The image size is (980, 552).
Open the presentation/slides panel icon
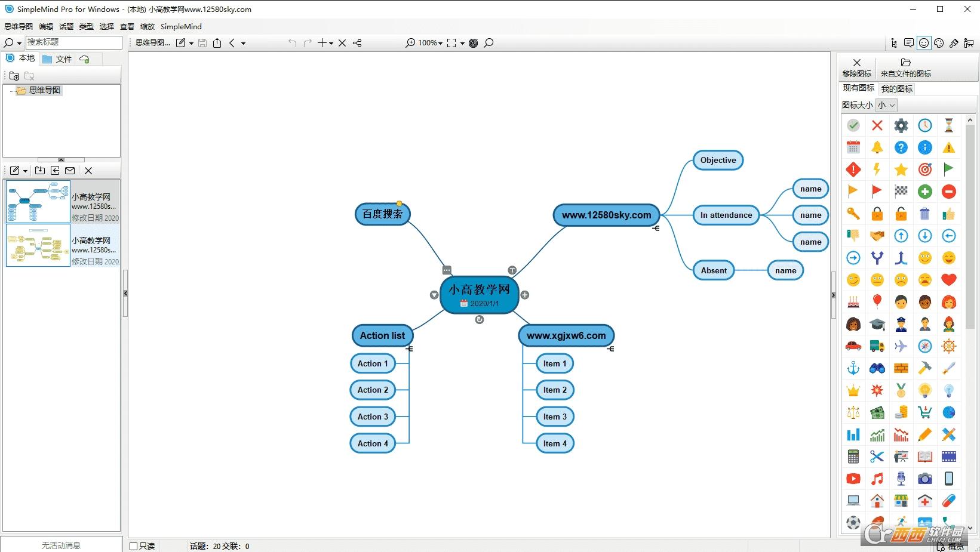969,43
